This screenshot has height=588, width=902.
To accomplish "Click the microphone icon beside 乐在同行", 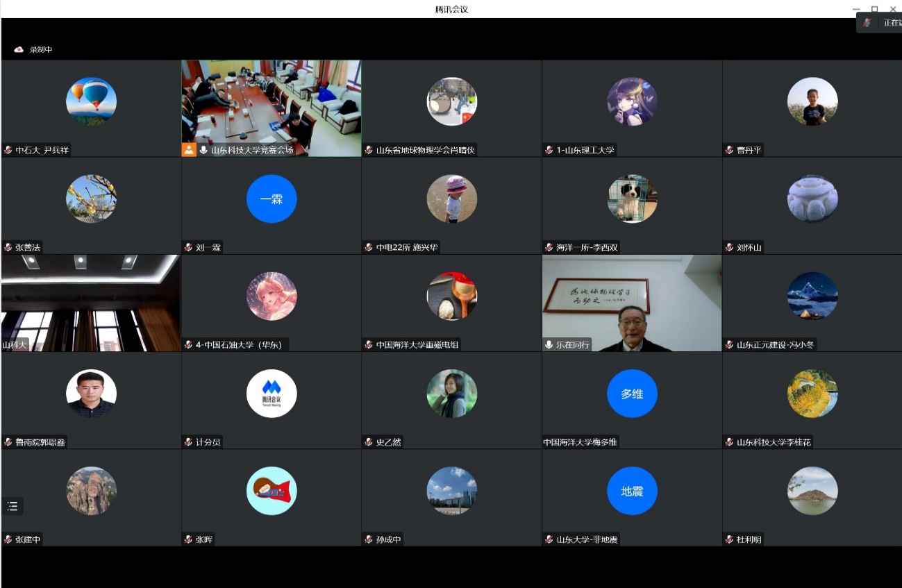I will [x=550, y=344].
